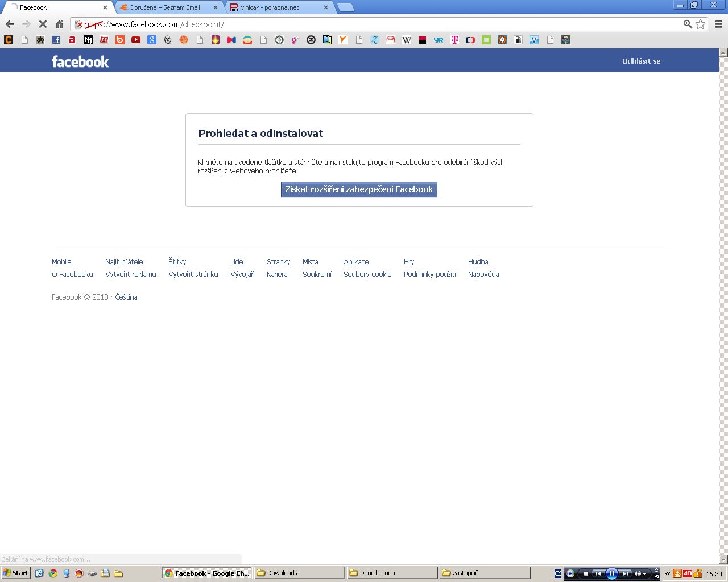Screen dimensions: 728x582
Task: Open the Podmínky použití link
Action: [x=430, y=275]
